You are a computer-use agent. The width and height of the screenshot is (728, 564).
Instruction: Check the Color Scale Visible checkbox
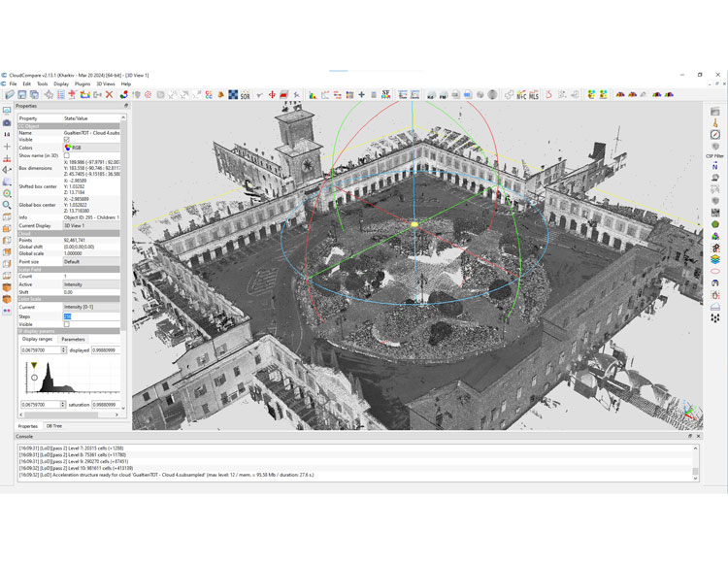pyautogui.click(x=66, y=324)
